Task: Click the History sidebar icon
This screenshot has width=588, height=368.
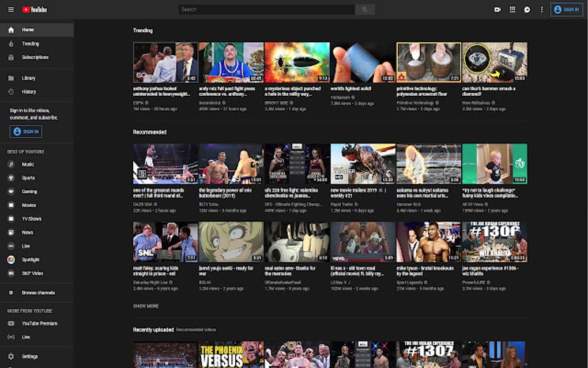Action: click(x=12, y=92)
